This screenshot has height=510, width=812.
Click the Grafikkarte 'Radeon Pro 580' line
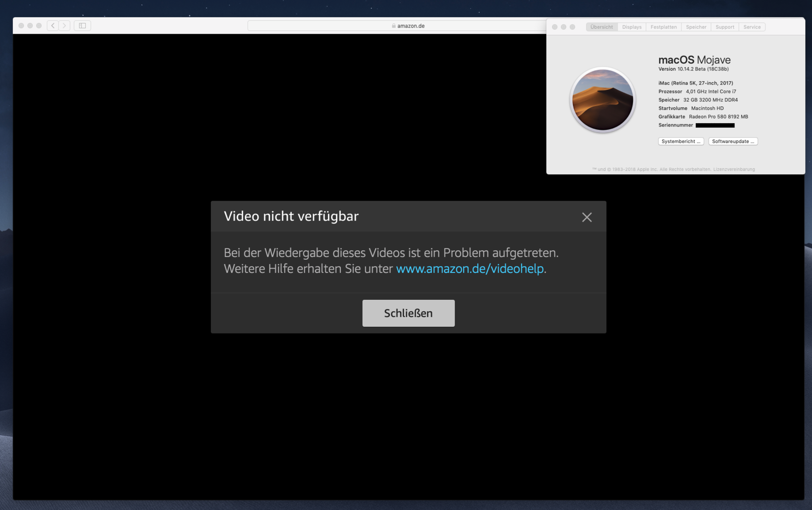(x=703, y=117)
